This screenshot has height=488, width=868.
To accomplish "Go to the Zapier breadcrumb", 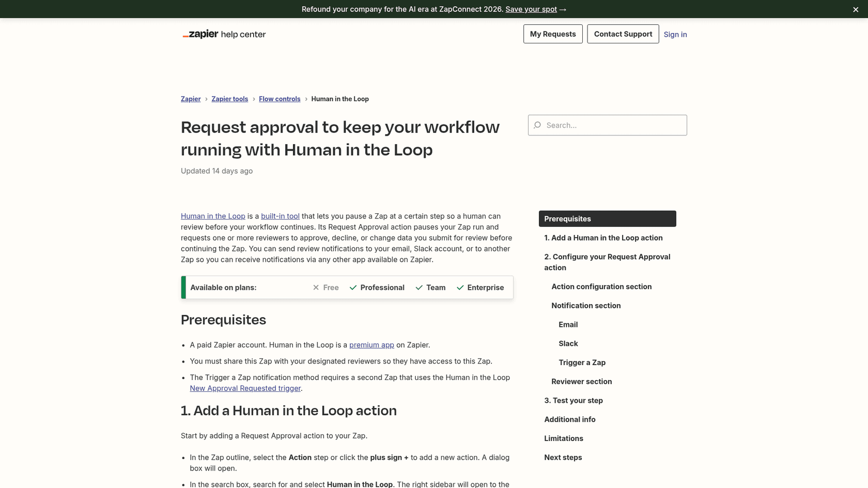I will tap(191, 99).
